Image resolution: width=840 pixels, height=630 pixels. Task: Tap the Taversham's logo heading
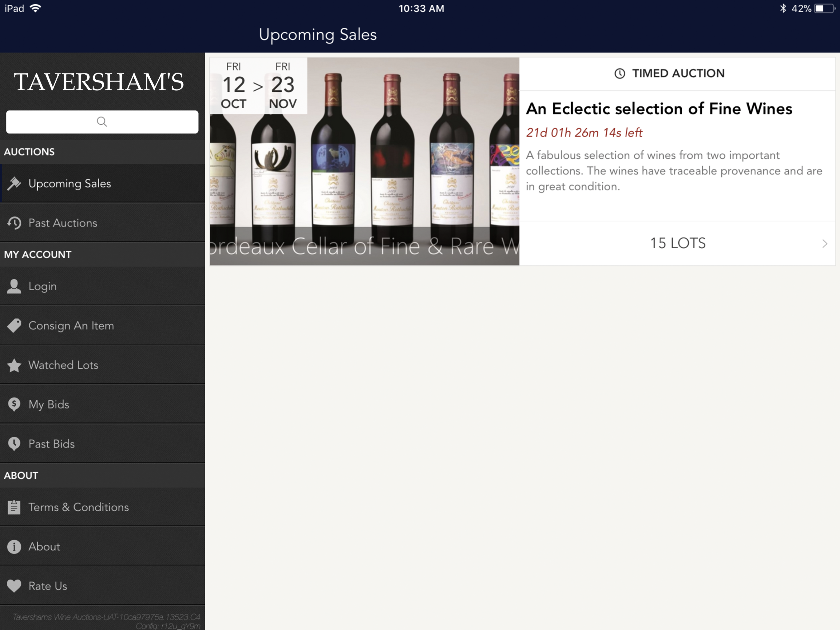coord(99,82)
